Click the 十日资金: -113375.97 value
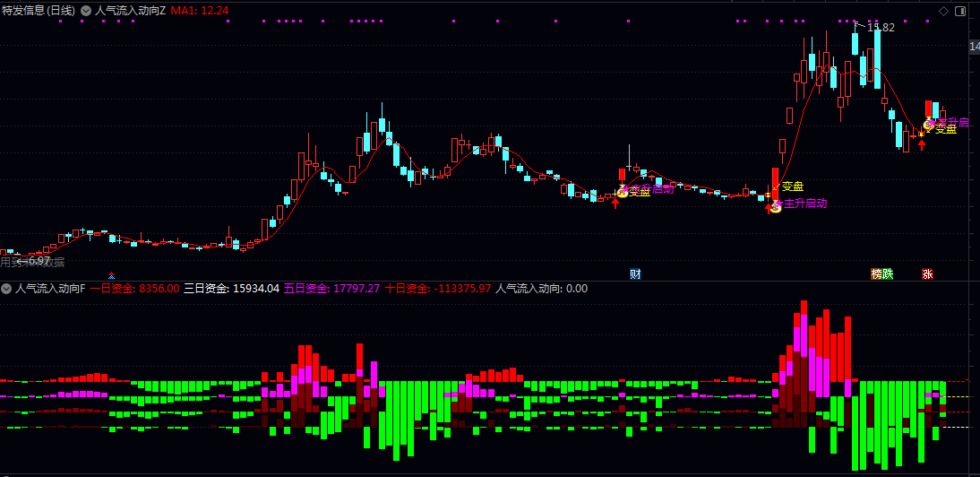This screenshot has height=477, width=980. click(437, 289)
